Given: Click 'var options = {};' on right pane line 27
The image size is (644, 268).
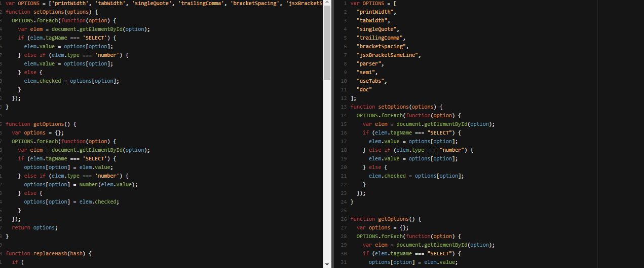Looking at the screenshot, I should tap(383, 227).
